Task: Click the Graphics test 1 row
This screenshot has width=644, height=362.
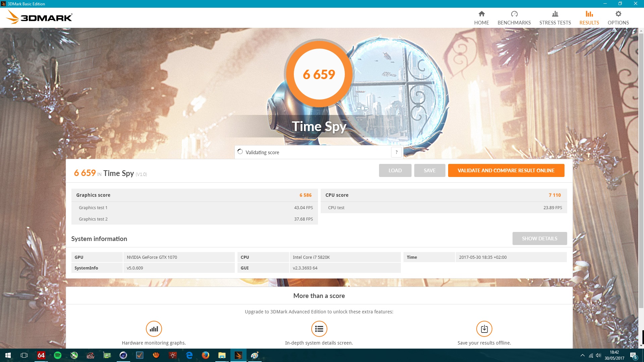Action: [x=195, y=207]
